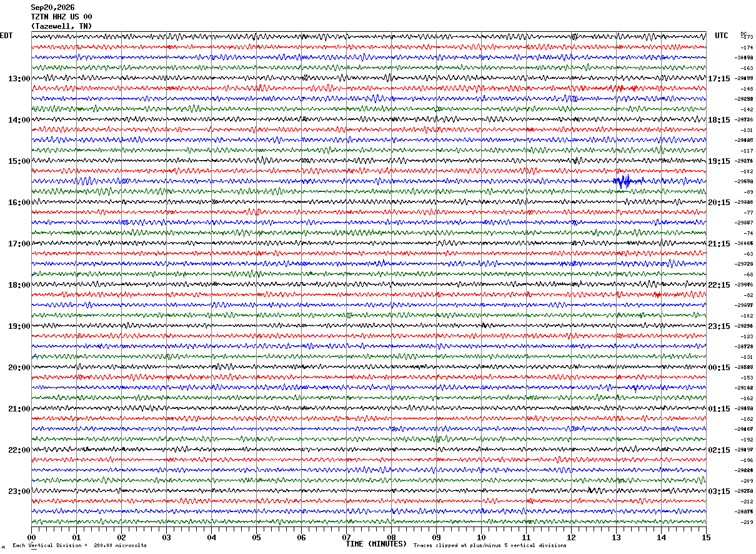
Task: Click the traces clipped footnote text
Action: pos(490,546)
